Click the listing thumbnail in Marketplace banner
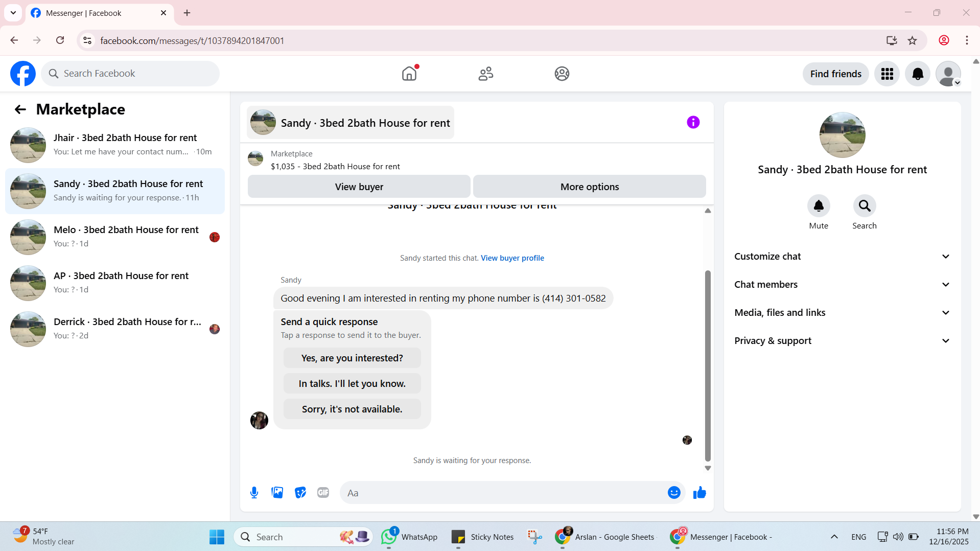980x551 pixels. 255,158
